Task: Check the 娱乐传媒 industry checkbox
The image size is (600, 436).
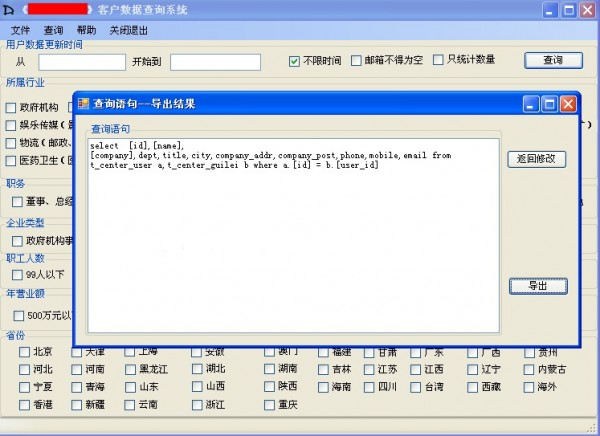Action: [11, 125]
